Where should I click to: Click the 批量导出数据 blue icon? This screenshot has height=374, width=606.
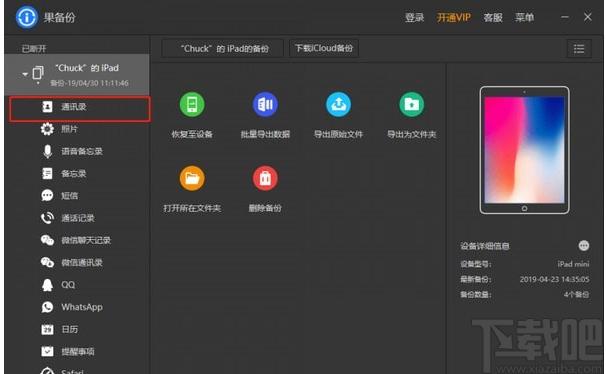(x=265, y=104)
